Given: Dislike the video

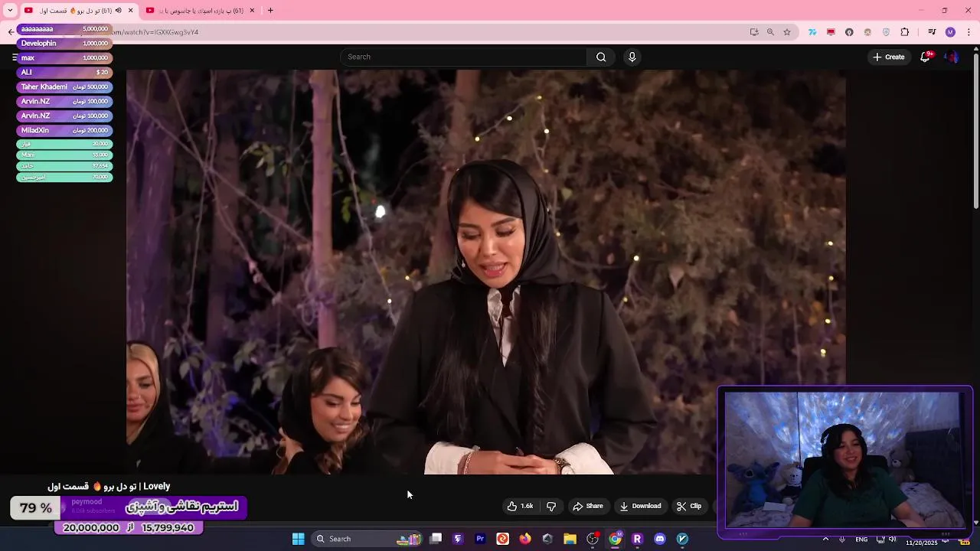Looking at the screenshot, I should [x=551, y=506].
